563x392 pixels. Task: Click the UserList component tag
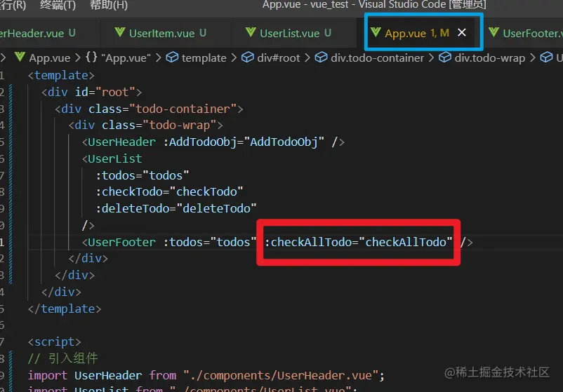pos(115,159)
